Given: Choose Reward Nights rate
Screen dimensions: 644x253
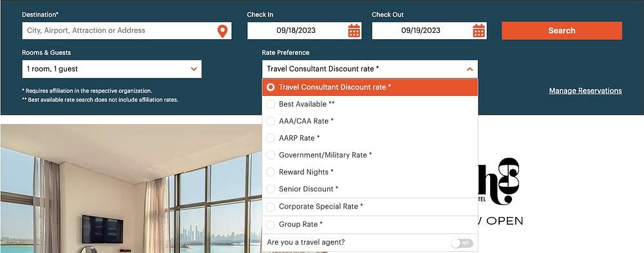Looking at the screenshot, I should [370, 172].
